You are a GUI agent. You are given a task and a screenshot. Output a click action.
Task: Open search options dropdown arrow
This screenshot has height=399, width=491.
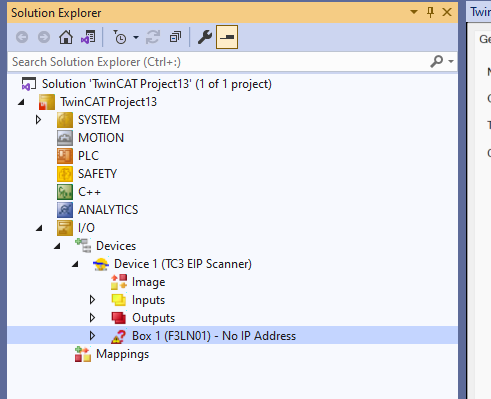pos(451,61)
